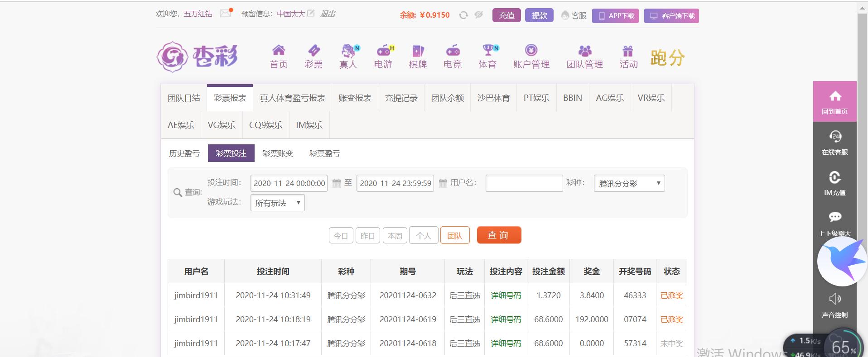This screenshot has height=357, width=868.
Task: Select 彩票盈亏 sub-tab
Action: coord(324,153)
